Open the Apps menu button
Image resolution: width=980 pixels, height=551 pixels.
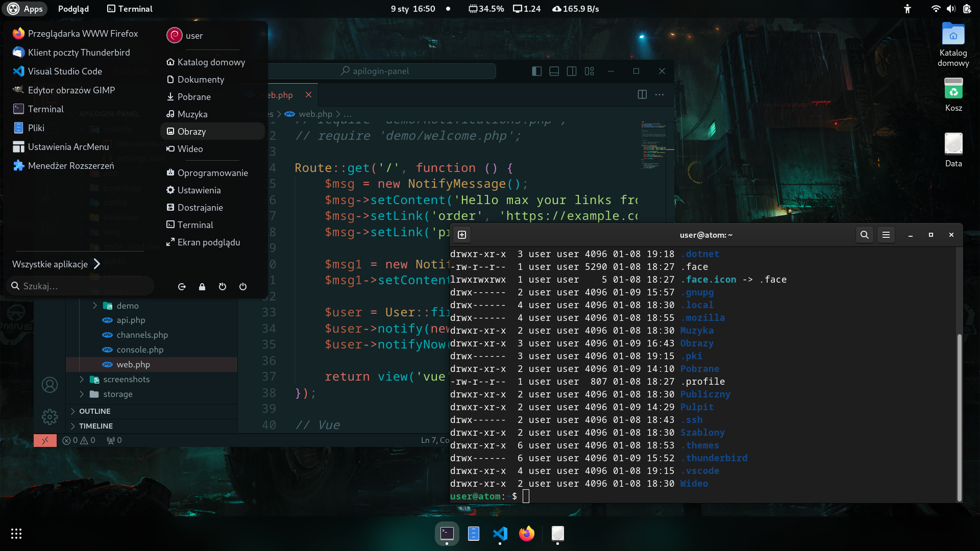point(26,9)
